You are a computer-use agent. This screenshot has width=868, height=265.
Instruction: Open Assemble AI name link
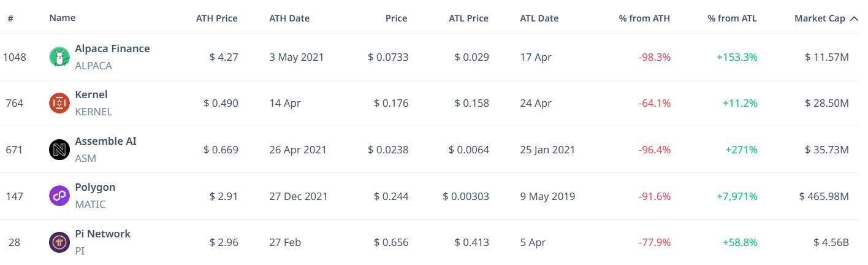(105, 141)
